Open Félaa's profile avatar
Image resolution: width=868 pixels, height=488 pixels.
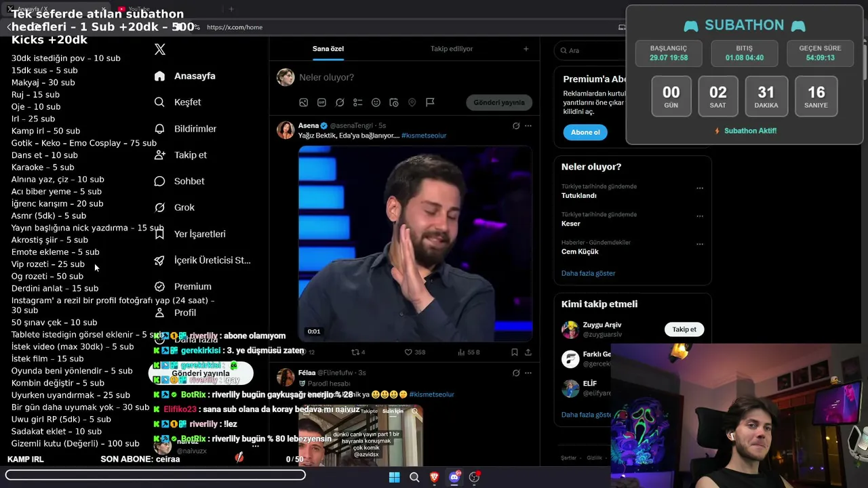285,378
